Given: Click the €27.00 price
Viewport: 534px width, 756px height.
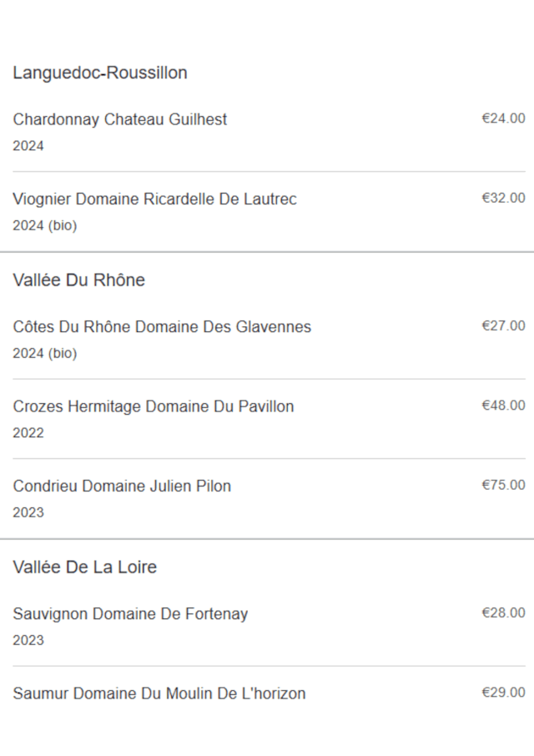Looking at the screenshot, I should click(503, 325).
